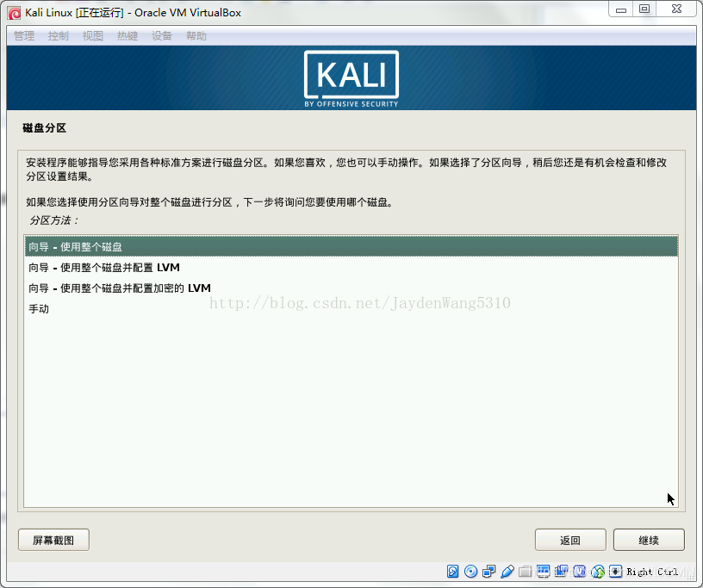
Task: Minimize the VirtualBox window
Action: pos(621,9)
